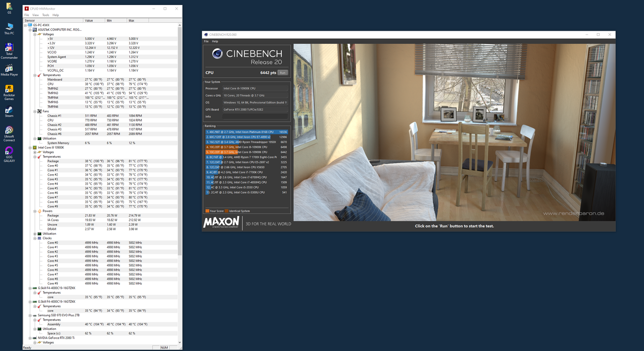Click the Powers flame icon in HWMonitor
This screenshot has height=351, width=644.
pyautogui.click(x=39, y=211)
